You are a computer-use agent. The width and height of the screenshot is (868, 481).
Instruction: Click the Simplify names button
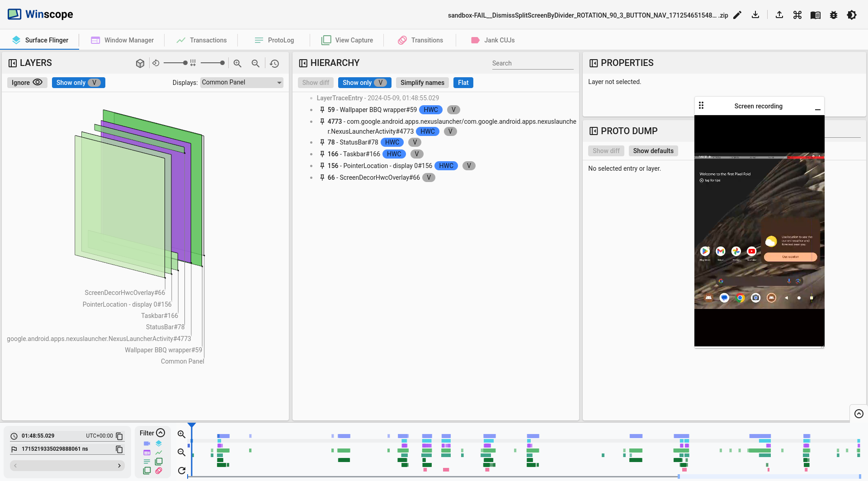(x=422, y=83)
